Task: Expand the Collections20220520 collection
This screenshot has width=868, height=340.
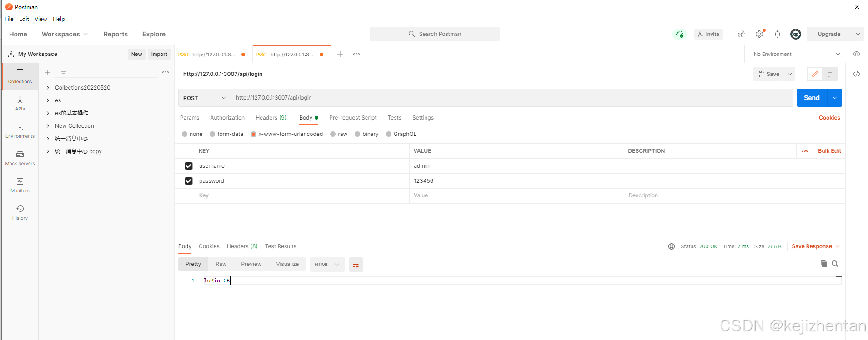Action: (48, 88)
